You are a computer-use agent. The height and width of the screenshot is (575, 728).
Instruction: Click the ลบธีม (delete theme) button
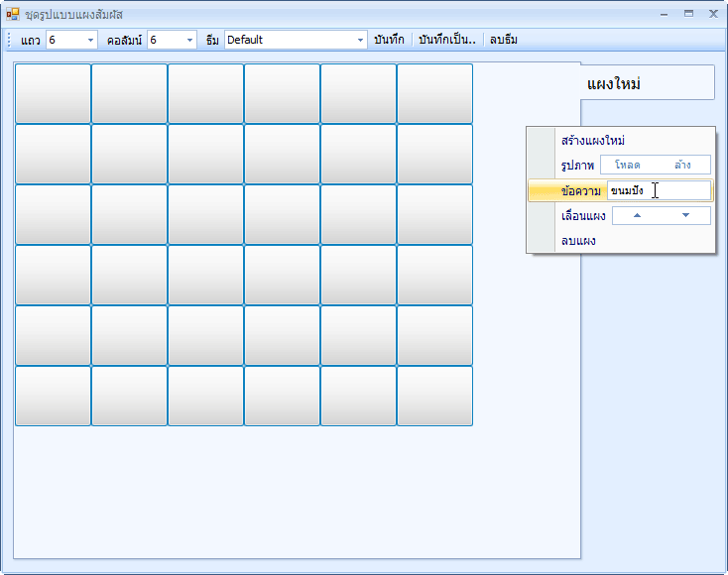click(504, 40)
